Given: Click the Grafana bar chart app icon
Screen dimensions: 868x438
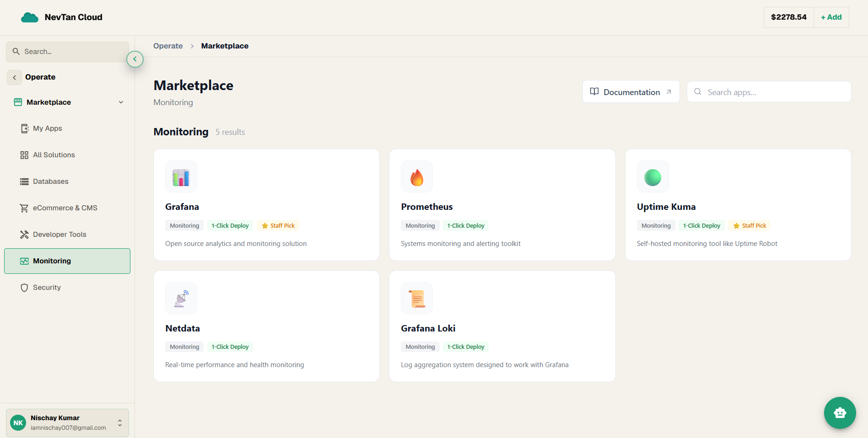Looking at the screenshot, I should [x=181, y=176].
